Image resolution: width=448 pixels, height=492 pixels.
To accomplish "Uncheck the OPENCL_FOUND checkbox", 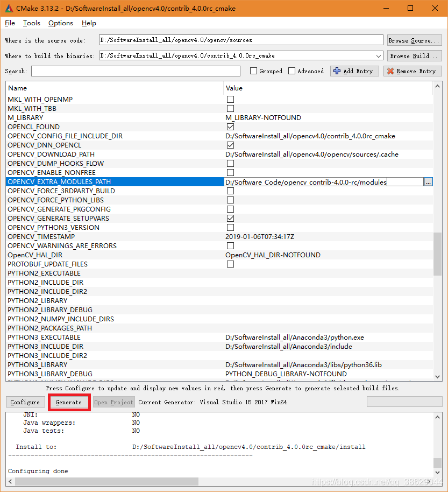I will [x=230, y=126].
